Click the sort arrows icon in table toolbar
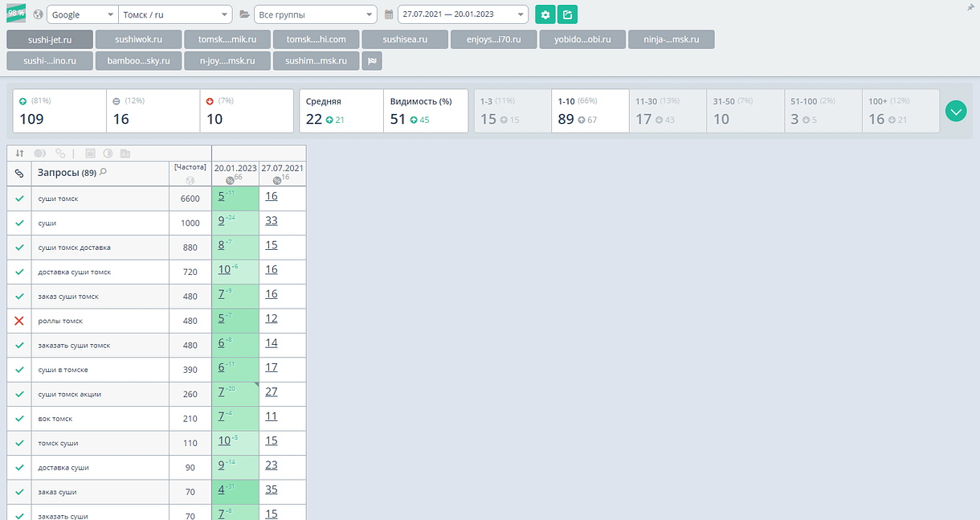 point(20,153)
